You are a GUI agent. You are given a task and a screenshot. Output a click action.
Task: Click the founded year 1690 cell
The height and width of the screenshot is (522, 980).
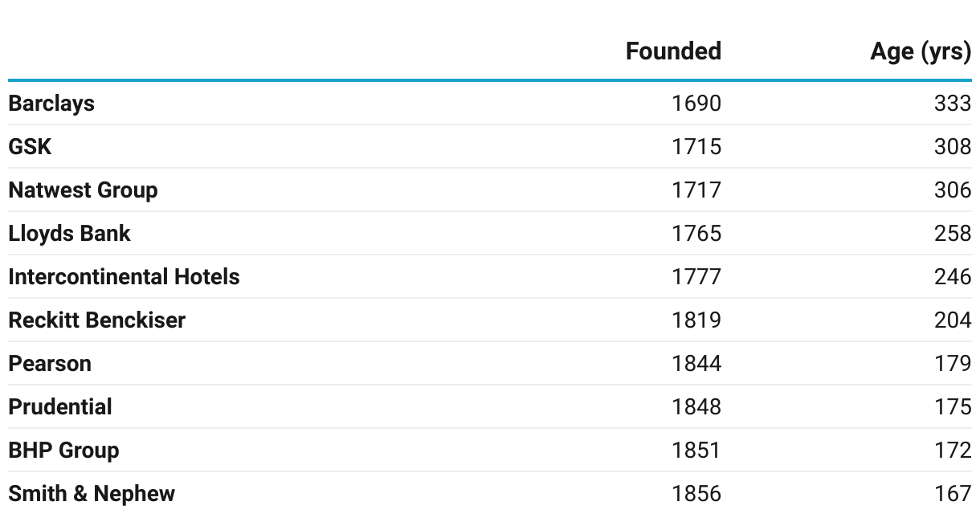coord(696,104)
